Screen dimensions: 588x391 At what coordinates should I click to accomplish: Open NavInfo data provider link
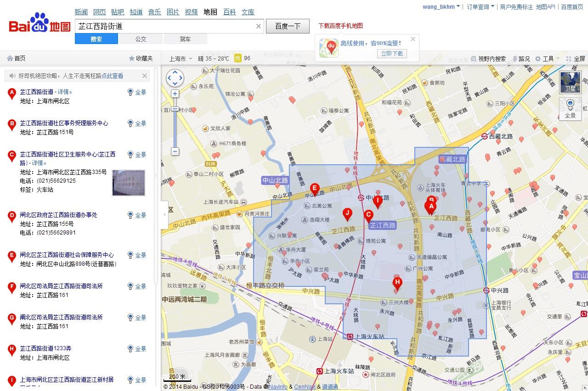point(278,387)
